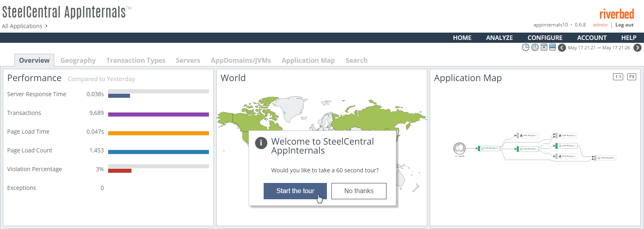Open the ANALYZE menu
The image size is (644, 229).
click(x=500, y=37)
